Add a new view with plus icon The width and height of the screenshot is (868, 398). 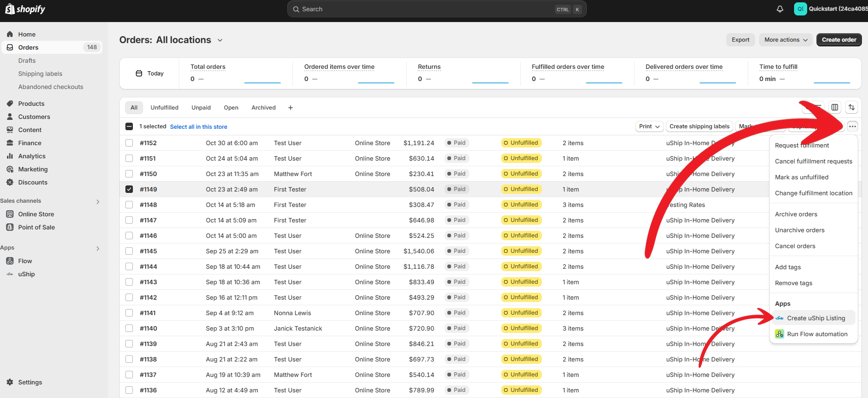(x=291, y=108)
